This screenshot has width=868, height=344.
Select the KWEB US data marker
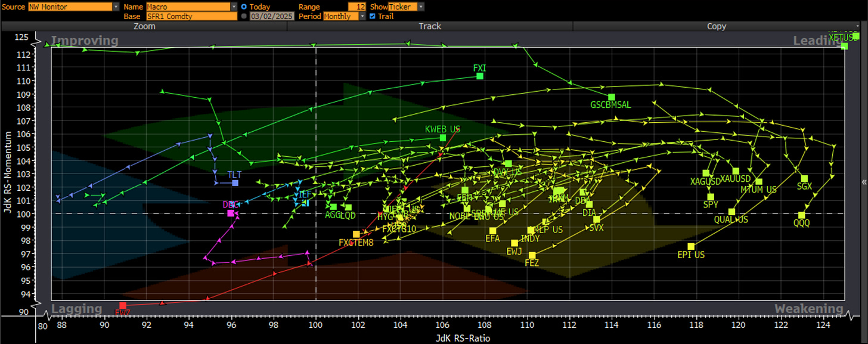point(443,138)
